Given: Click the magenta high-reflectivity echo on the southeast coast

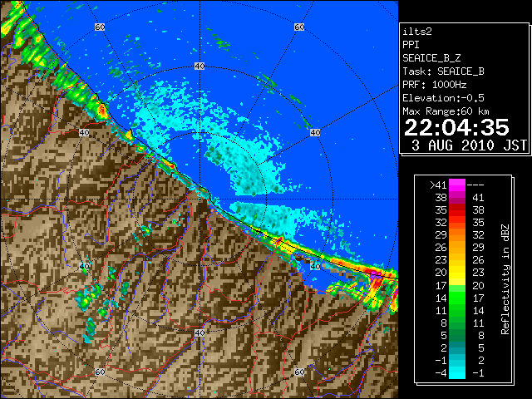Looking at the screenshot, I should 376,274.
